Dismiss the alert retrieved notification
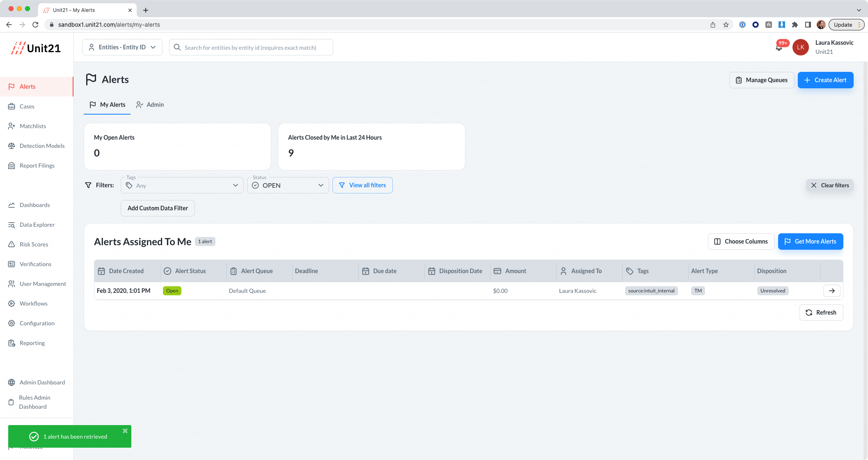The image size is (868, 460). coord(125,431)
